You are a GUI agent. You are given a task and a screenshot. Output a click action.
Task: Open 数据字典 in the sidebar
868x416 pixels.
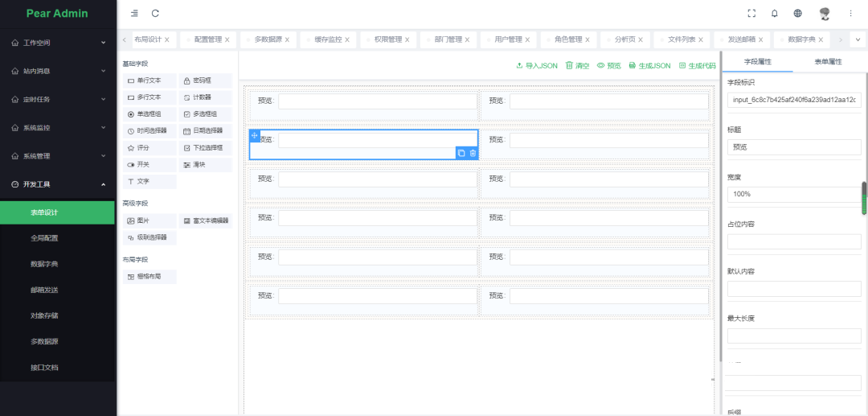(x=44, y=264)
